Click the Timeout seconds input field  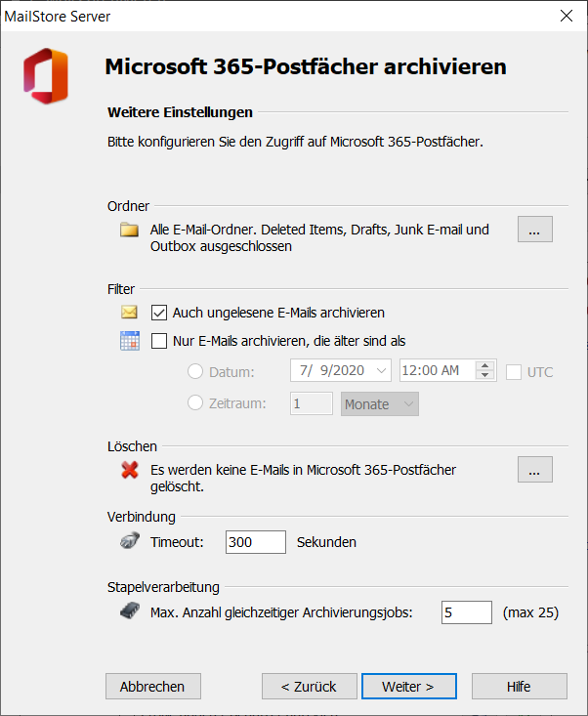point(256,542)
